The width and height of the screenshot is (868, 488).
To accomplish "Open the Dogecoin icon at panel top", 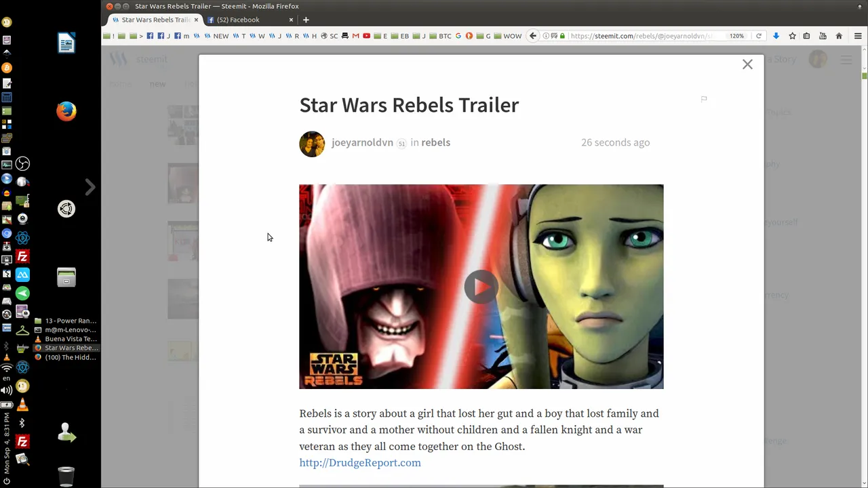I will pyautogui.click(x=7, y=22).
